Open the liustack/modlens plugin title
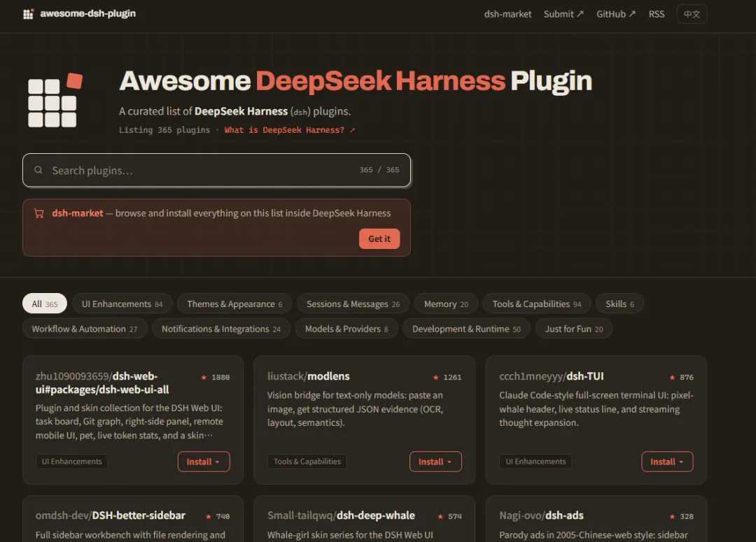This screenshot has height=542, width=756. pyautogui.click(x=309, y=376)
